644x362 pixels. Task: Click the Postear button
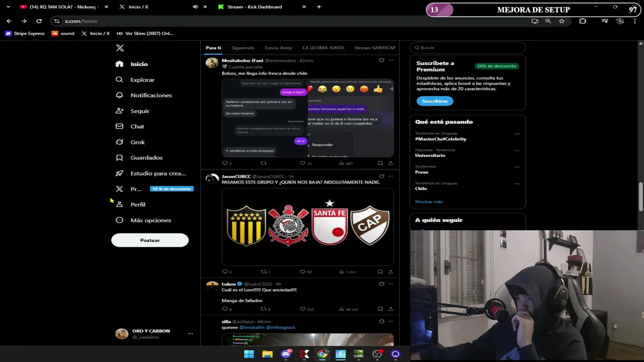pos(150,240)
